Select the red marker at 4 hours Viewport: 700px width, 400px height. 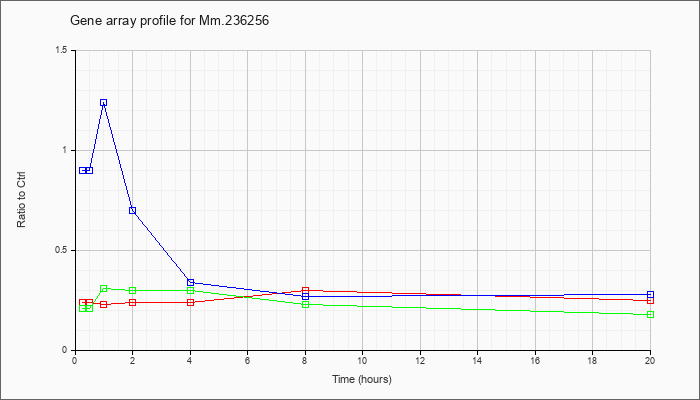[191, 302]
